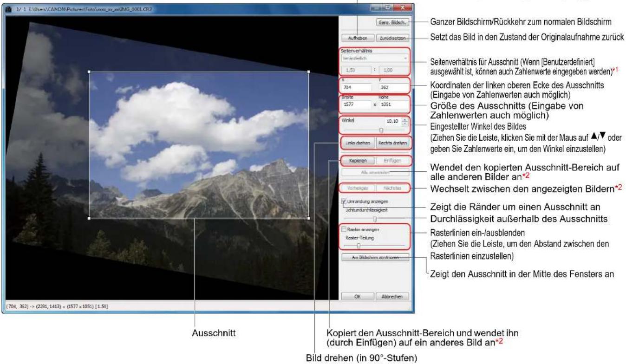Confirm trimming with the OK button
The image size is (626, 364).
pyautogui.click(x=358, y=296)
